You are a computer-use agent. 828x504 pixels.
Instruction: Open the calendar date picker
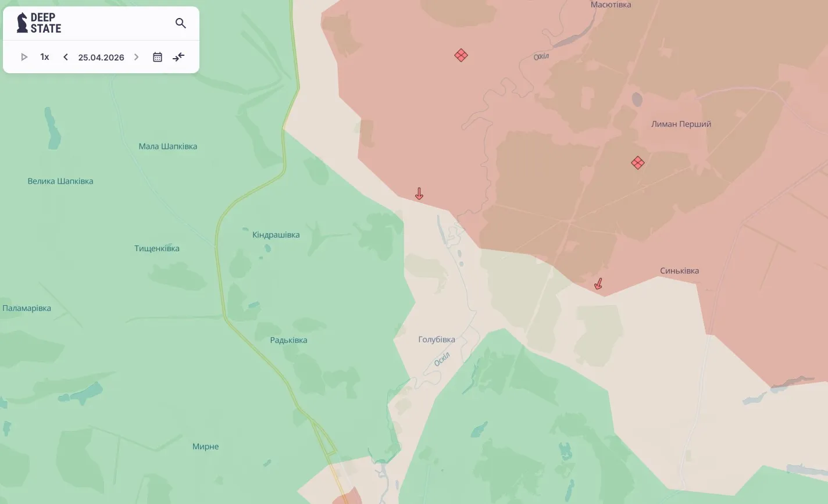pos(158,57)
